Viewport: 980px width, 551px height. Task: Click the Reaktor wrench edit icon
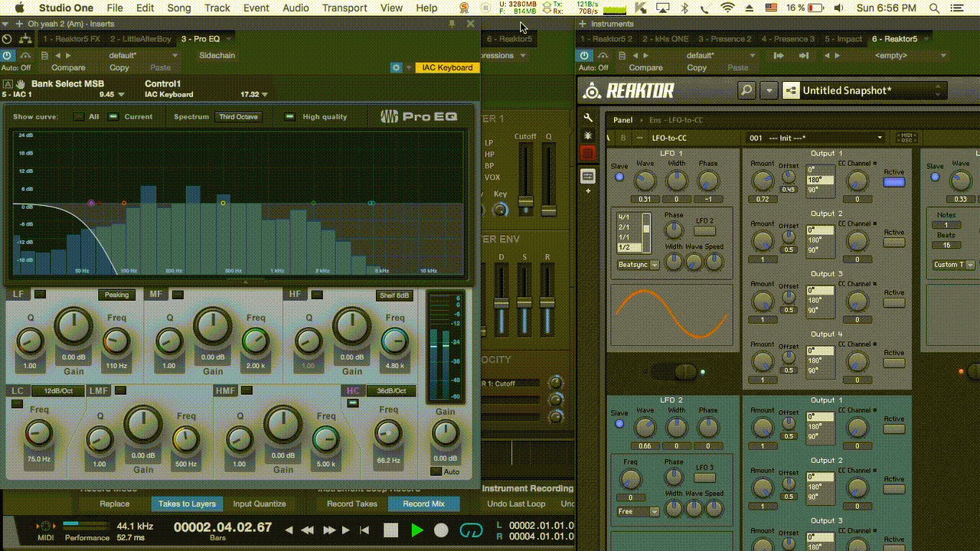(588, 118)
